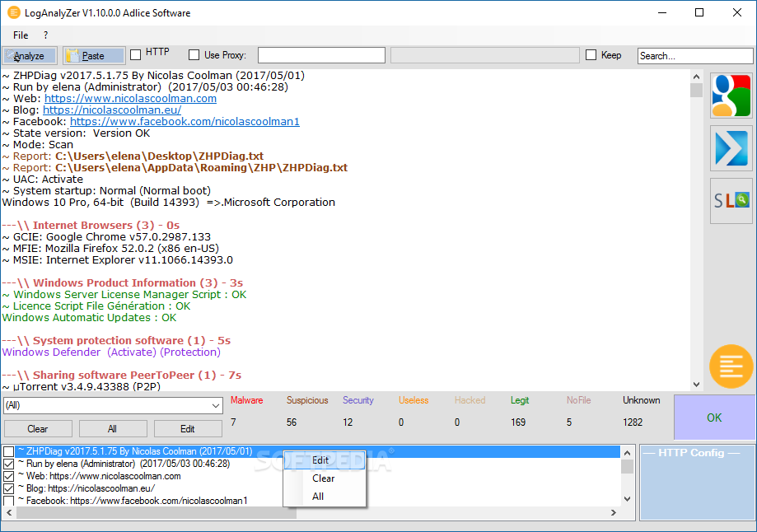This screenshot has width=757, height=532.
Task: Click the 'Sharing software PeerToPeer' heading
Action: point(122,375)
